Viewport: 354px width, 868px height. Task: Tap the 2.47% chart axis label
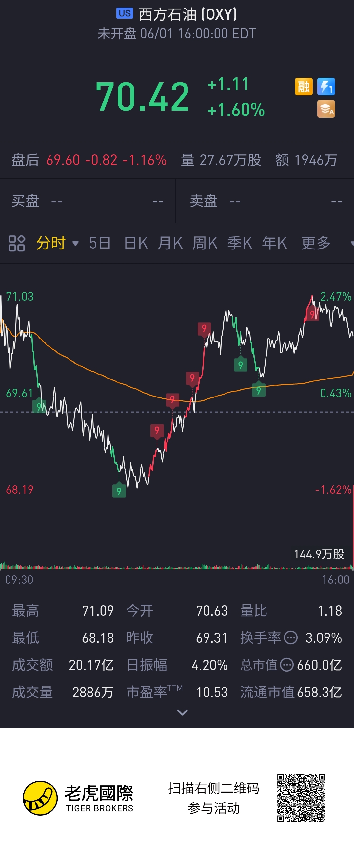(x=335, y=297)
